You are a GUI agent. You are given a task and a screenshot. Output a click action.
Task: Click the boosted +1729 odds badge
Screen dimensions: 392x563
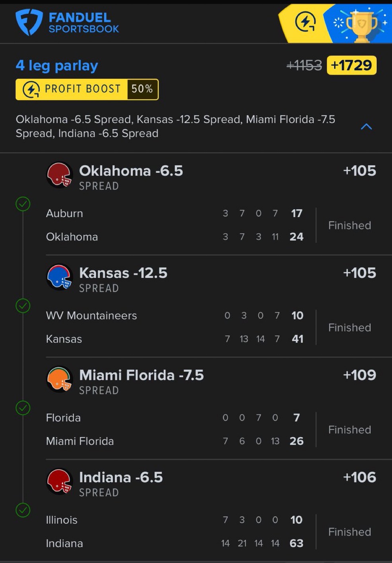click(x=351, y=65)
